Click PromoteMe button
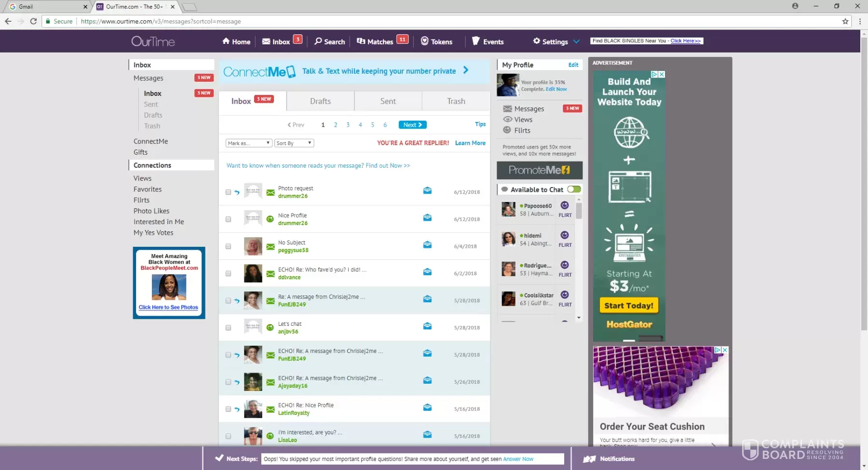The height and width of the screenshot is (470, 868). pos(540,170)
